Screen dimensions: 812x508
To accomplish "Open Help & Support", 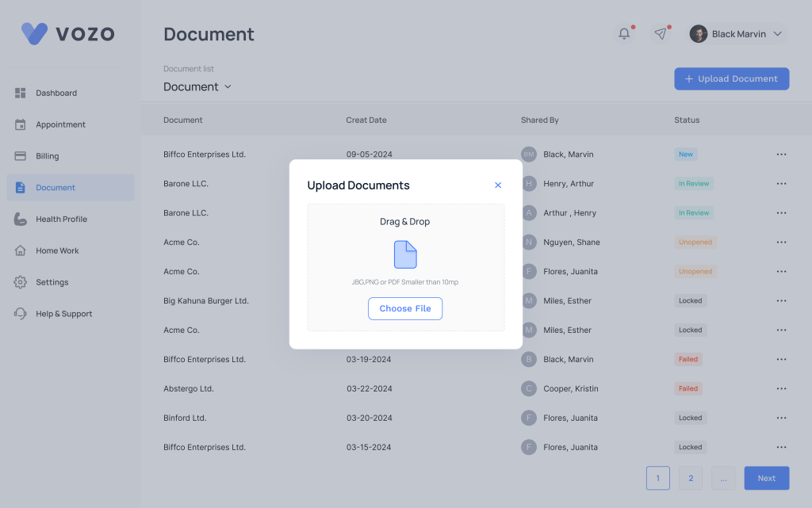I will point(63,314).
